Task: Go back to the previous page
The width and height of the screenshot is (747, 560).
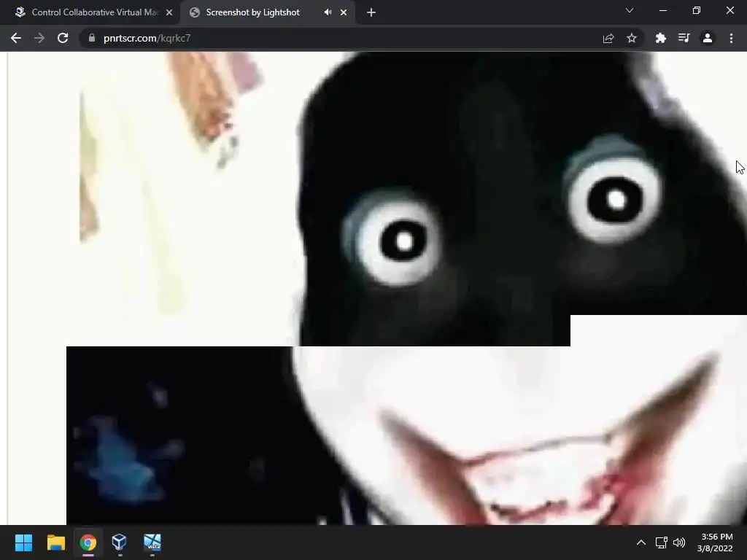Action: pos(16,38)
